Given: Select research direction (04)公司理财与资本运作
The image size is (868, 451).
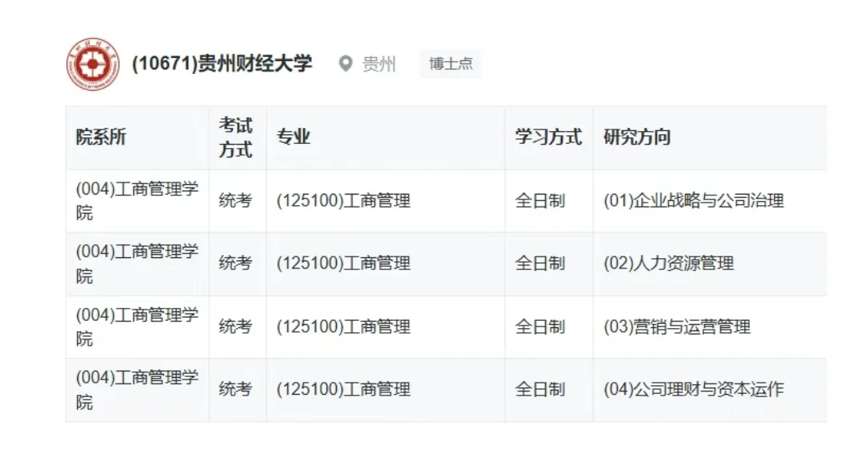Looking at the screenshot, I should [x=694, y=389].
